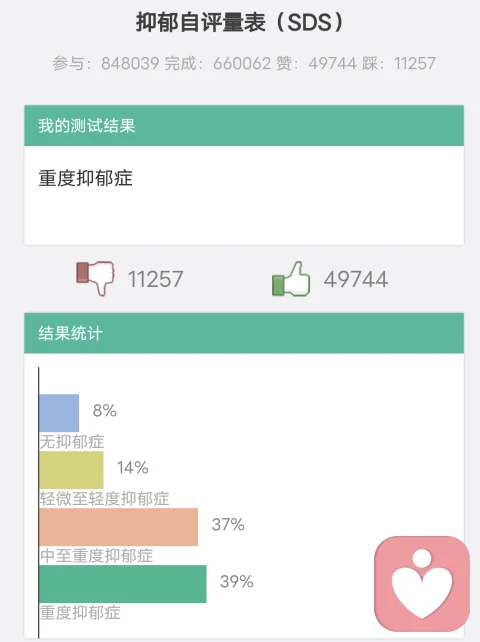The width and height of the screenshot is (480, 642).
Task: Click the like count 49744
Action: click(356, 279)
